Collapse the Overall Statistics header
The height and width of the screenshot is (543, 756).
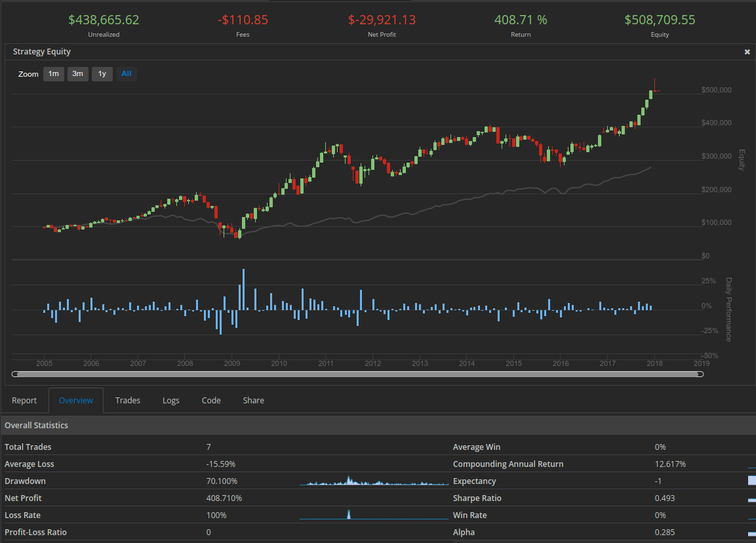[x=36, y=425]
